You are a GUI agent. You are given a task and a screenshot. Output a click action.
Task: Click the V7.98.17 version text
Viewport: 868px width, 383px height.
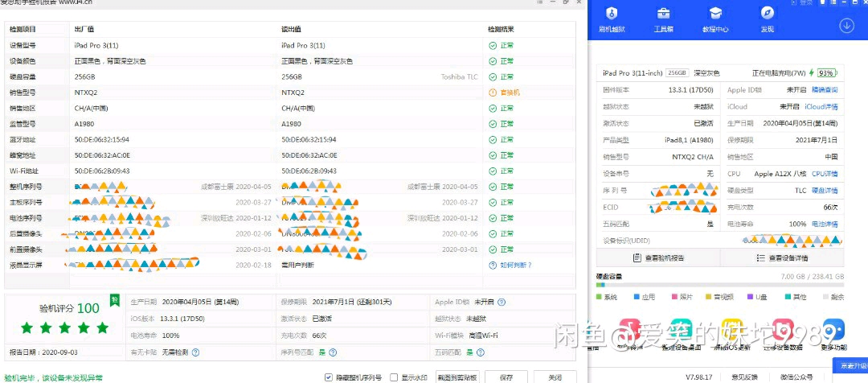pyautogui.click(x=699, y=377)
